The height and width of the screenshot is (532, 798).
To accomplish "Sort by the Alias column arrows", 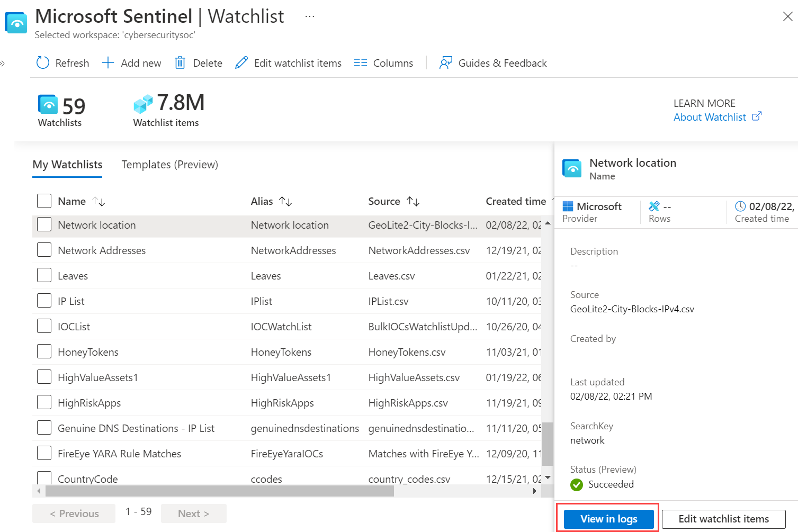I will (285, 202).
